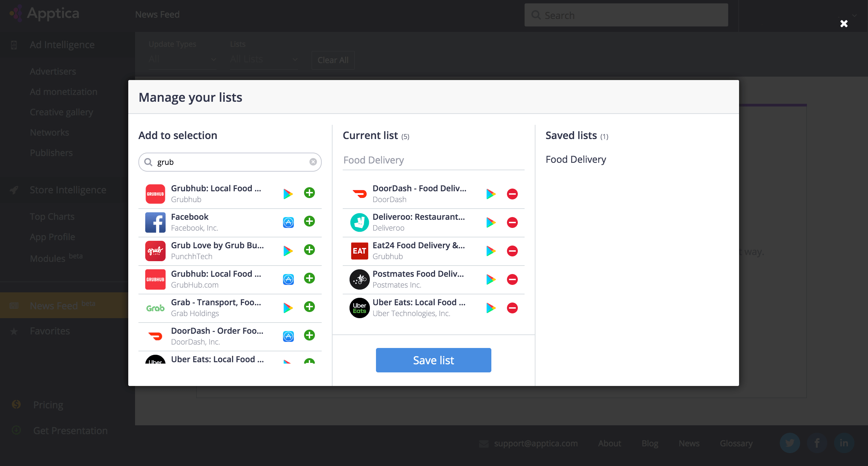The image size is (868, 466).
Task: Click Google Play icon in Postmates row
Action: point(491,279)
